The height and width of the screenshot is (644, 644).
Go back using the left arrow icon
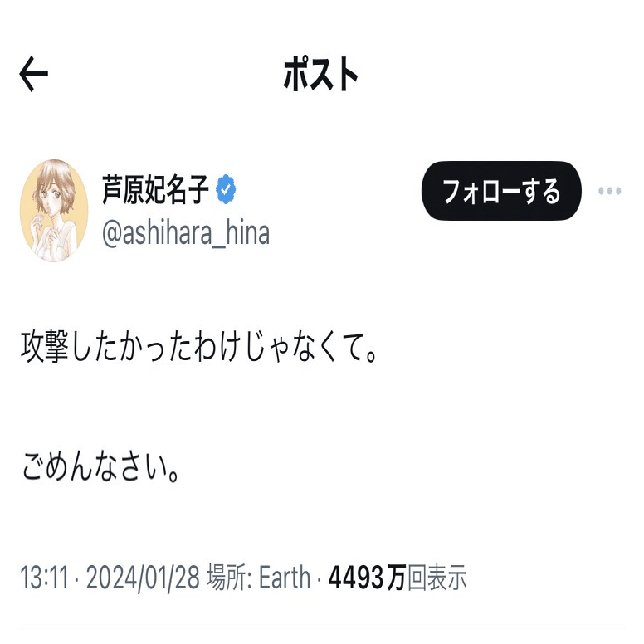click(34, 74)
